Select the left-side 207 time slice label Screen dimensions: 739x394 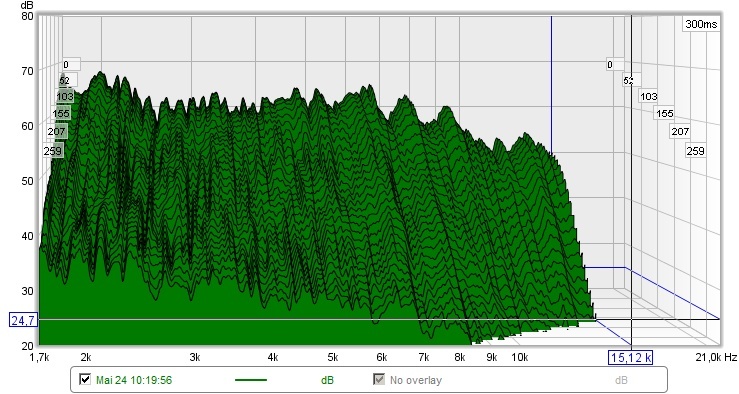57,131
